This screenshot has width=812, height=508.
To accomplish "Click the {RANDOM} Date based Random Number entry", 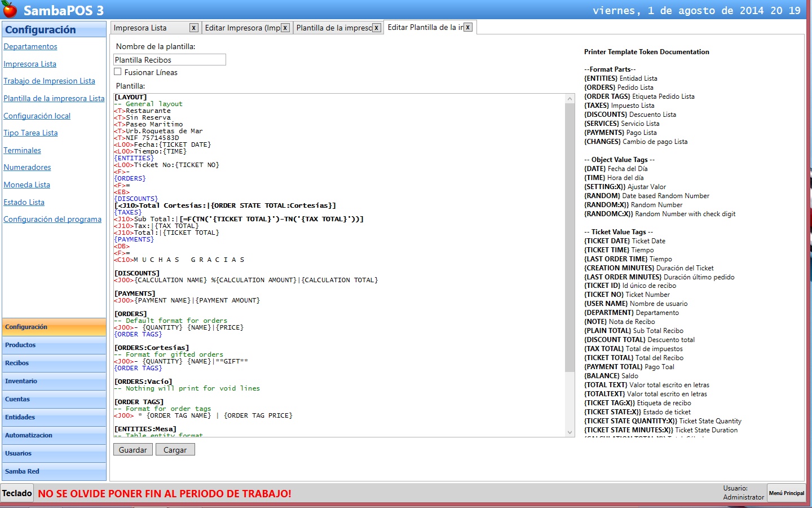I will click(647, 196).
